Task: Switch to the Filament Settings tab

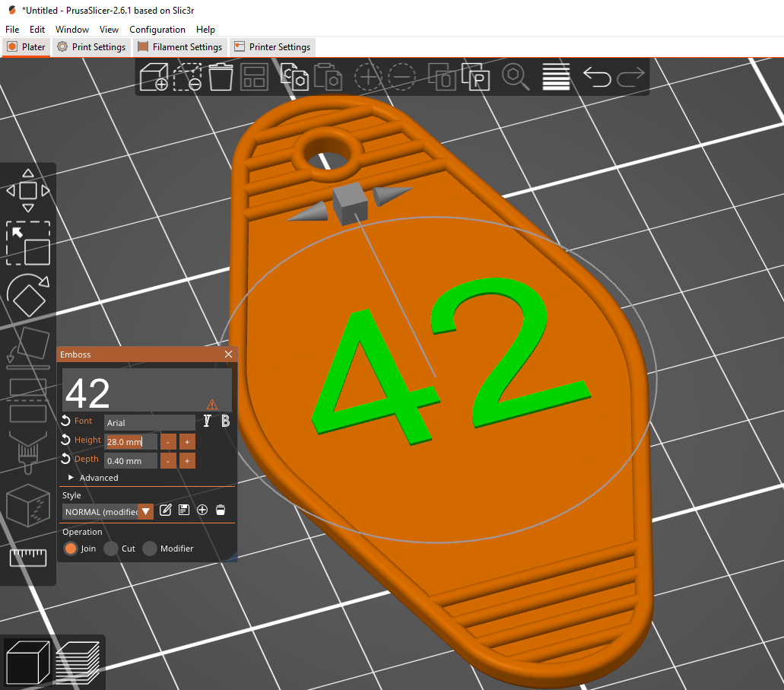Action: tap(180, 47)
